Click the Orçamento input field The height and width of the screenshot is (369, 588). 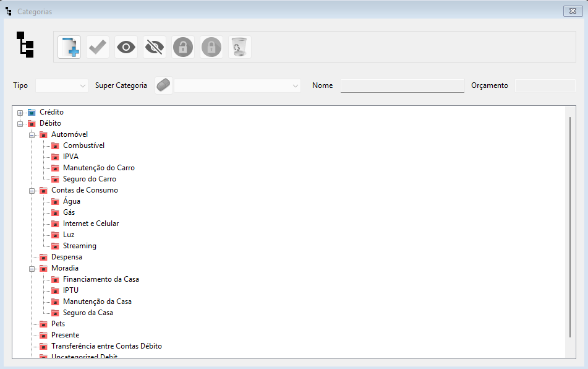click(x=545, y=85)
